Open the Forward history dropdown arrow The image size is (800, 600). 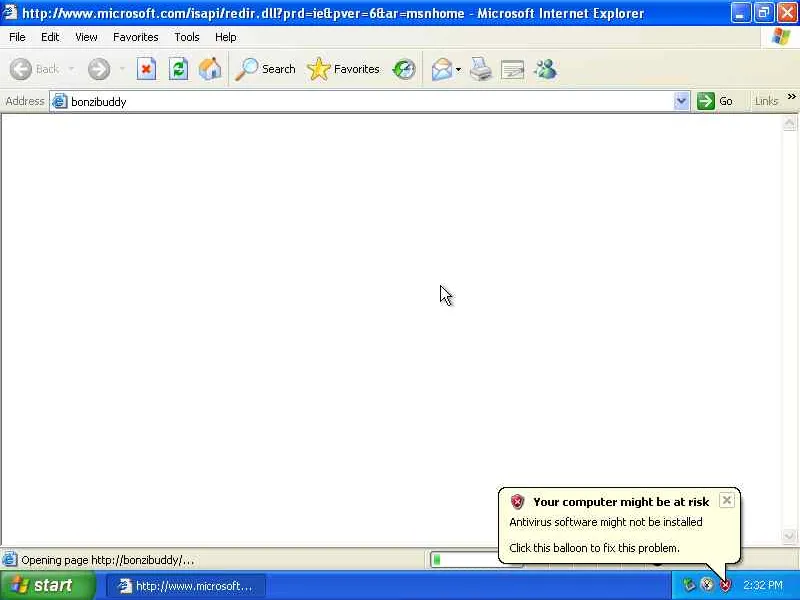point(122,69)
